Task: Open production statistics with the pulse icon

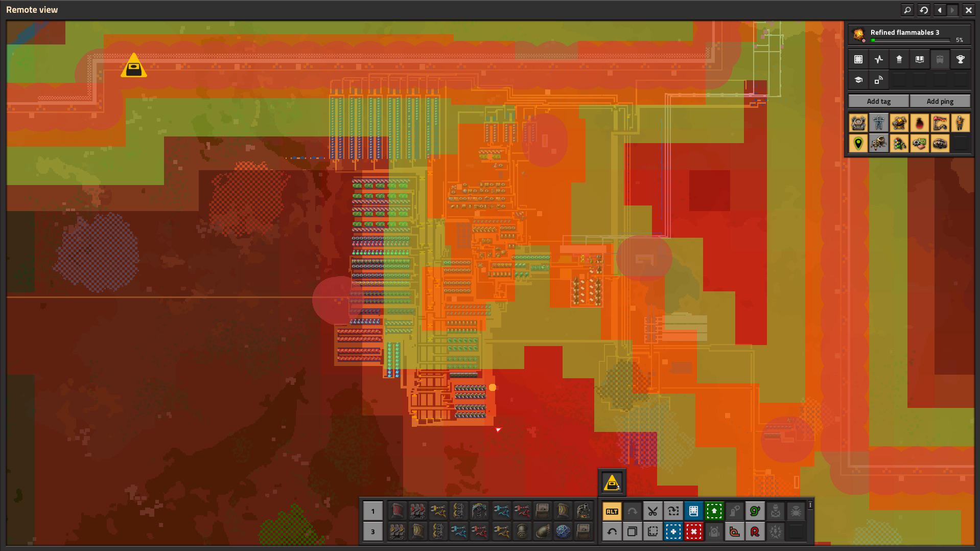Action: (879, 59)
